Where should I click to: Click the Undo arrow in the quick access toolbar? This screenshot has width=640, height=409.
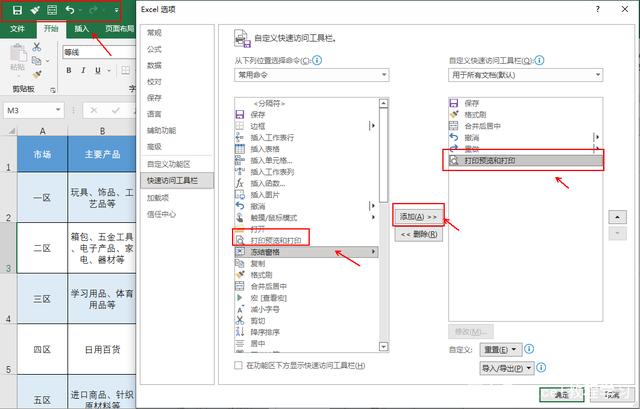pyautogui.click(x=70, y=10)
